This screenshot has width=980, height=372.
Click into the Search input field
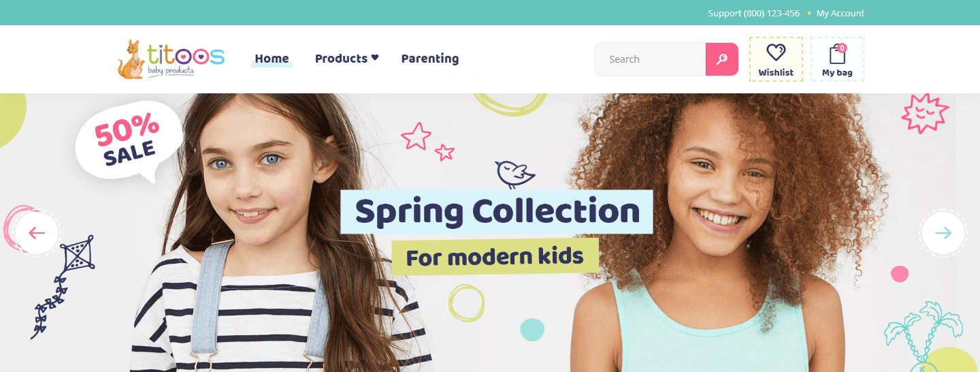(651, 59)
